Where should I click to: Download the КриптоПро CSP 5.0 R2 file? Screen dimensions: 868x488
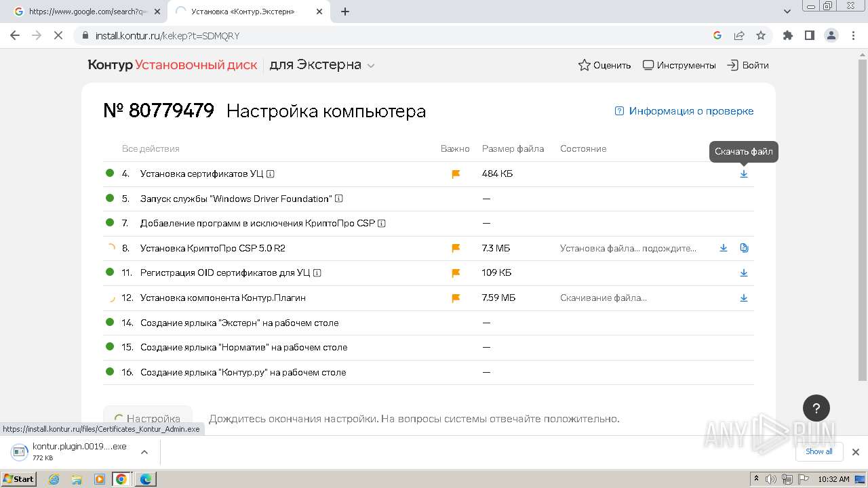pyautogui.click(x=724, y=248)
